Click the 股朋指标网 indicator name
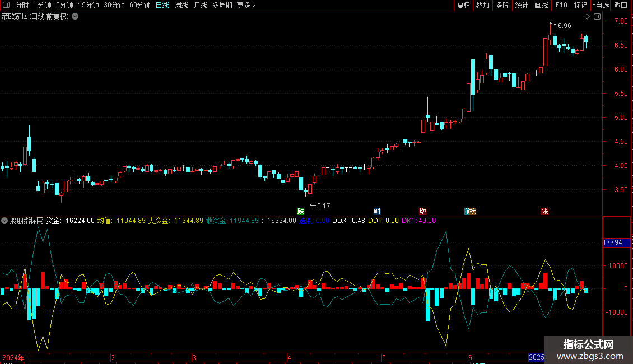This screenshot has width=633, height=364. pyautogui.click(x=27, y=221)
